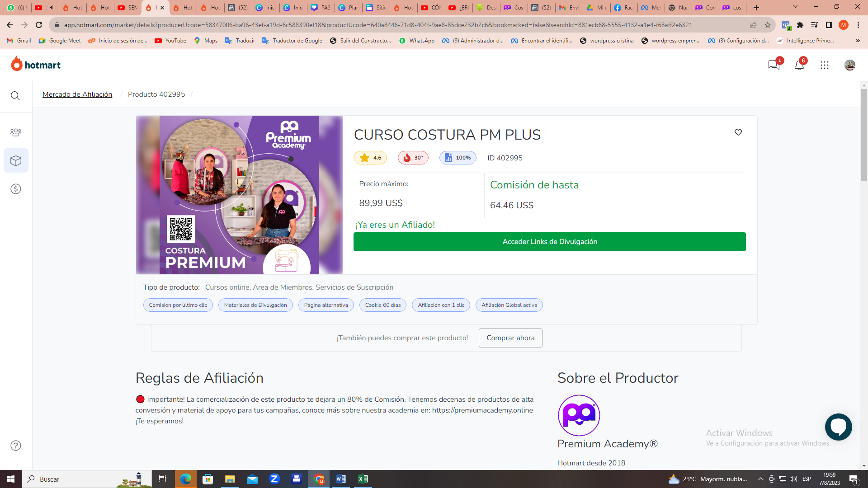Open the system tray hidden icons arrow
868x488 pixels.
(760, 479)
